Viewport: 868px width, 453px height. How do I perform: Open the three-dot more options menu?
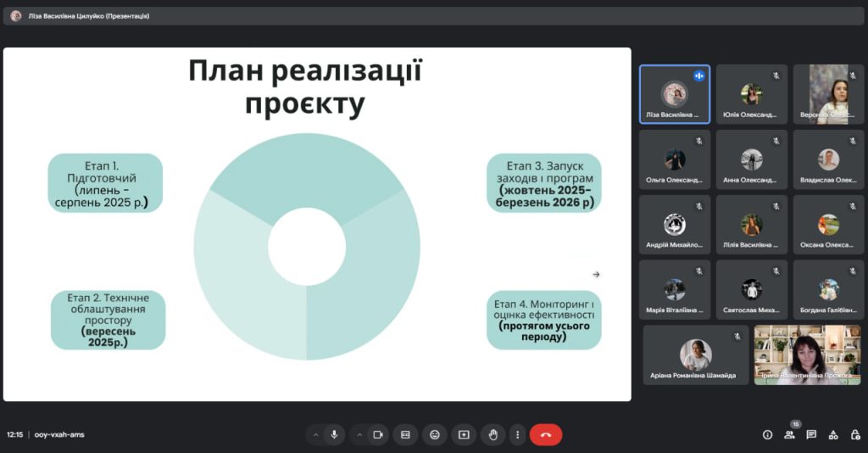[x=517, y=434]
